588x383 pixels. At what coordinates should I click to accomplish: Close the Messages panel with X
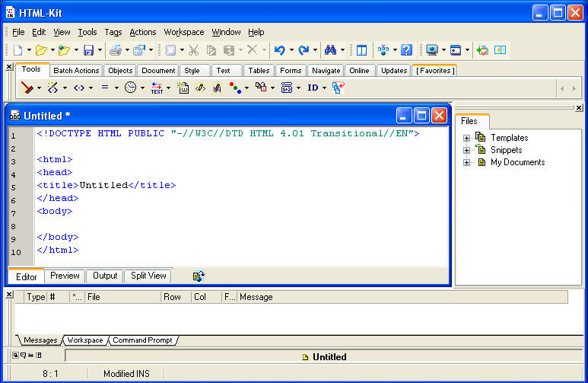pos(9,295)
